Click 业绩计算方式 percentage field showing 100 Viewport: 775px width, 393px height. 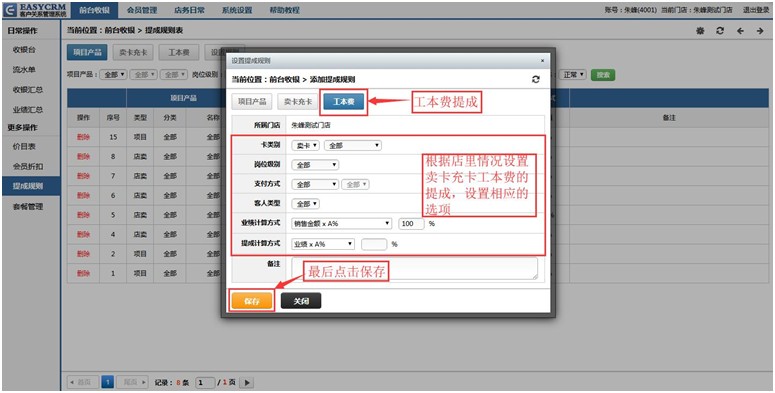(x=411, y=224)
